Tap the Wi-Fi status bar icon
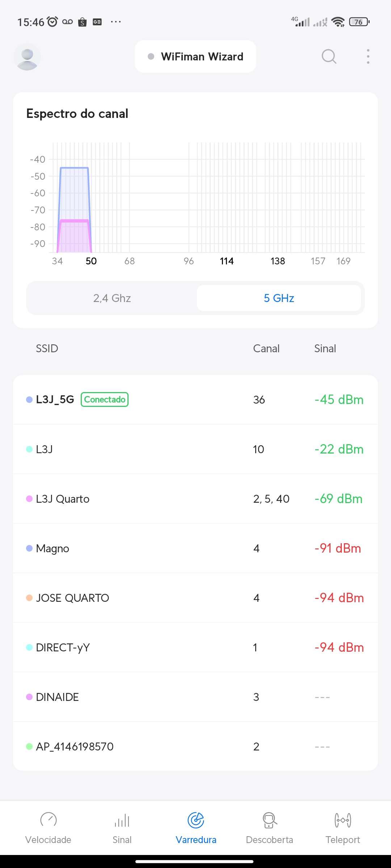This screenshot has height=868, width=391. [338, 22]
